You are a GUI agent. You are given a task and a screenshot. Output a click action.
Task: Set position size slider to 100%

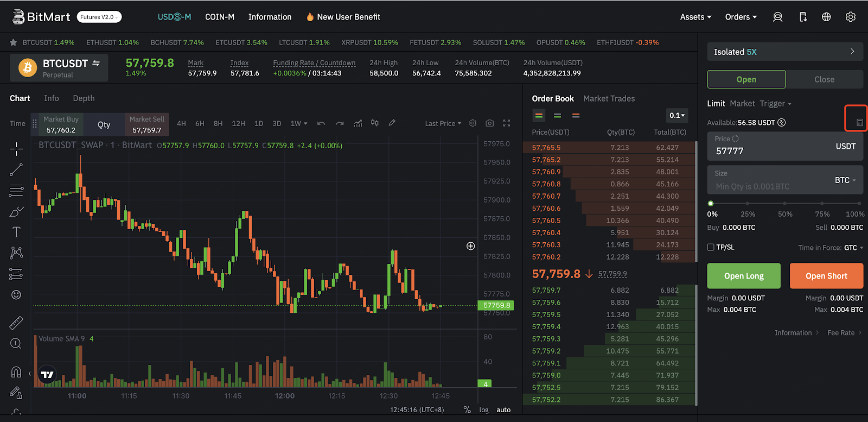click(x=860, y=204)
